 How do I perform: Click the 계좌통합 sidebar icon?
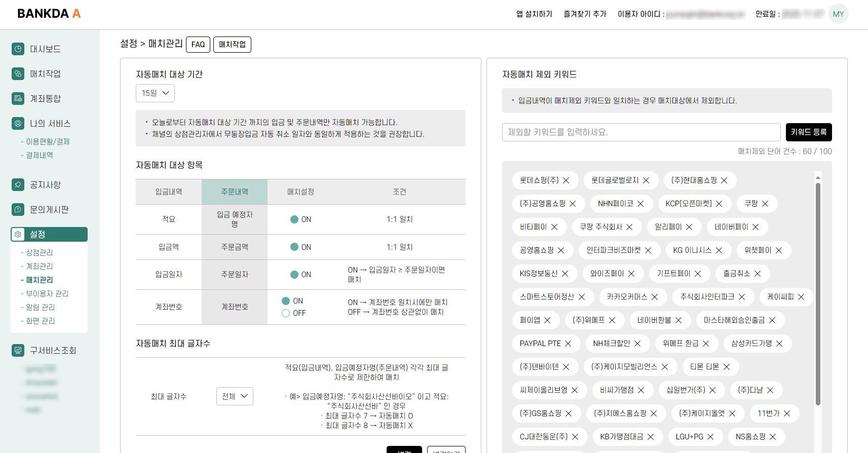pyautogui.click(x=18, y=98)
